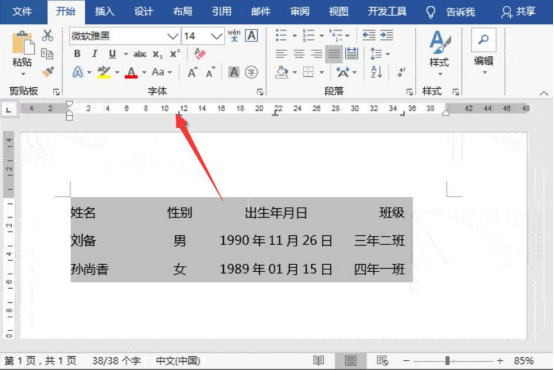Click Increase Indent icon
Image resolution: width=554 pixels, height=370 pixels.
point(387,35)
